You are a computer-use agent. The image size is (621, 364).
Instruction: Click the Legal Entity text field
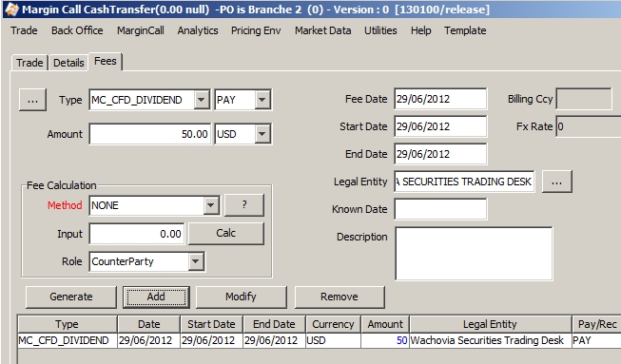(x=464, y=182)
